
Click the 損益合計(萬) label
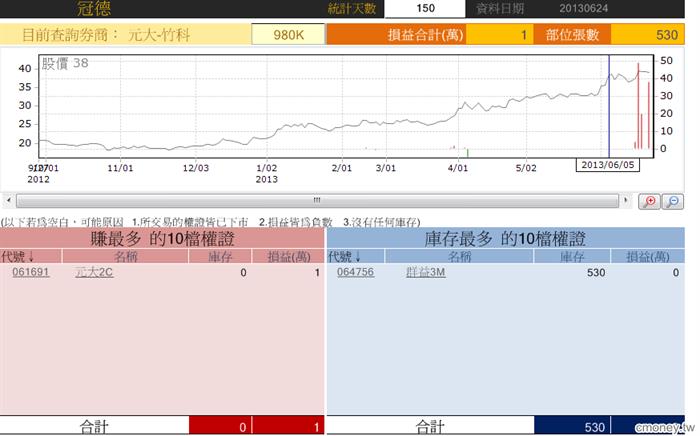pos(425,35)
